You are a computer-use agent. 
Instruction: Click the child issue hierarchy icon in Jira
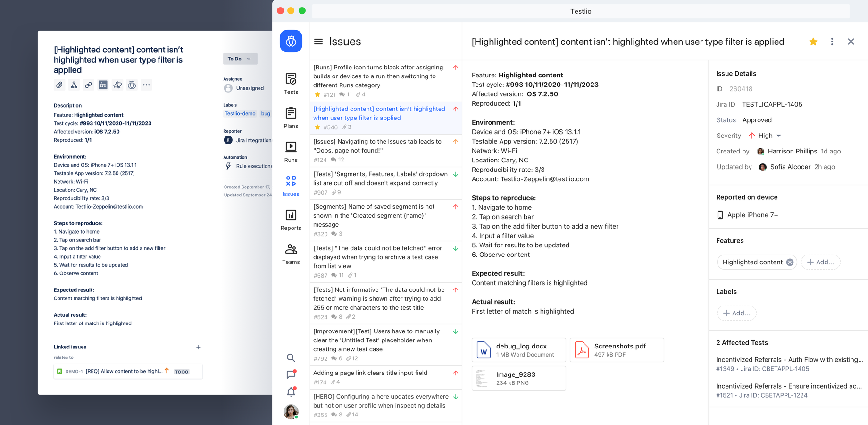click(x=74, y=85)
